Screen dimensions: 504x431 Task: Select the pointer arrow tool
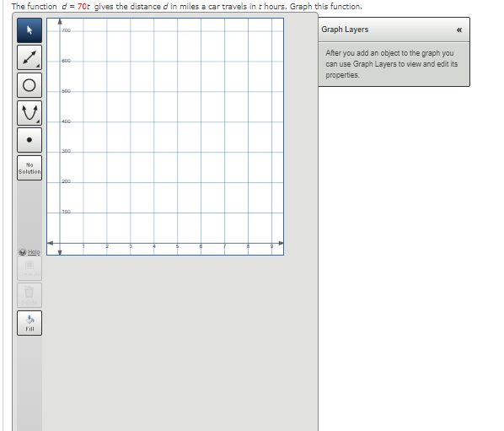coord(29,30)
